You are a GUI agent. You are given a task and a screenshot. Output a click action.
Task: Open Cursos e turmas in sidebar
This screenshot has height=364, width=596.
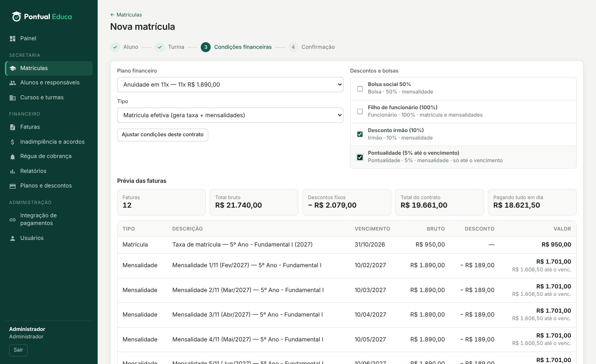(x=49, y=98)
